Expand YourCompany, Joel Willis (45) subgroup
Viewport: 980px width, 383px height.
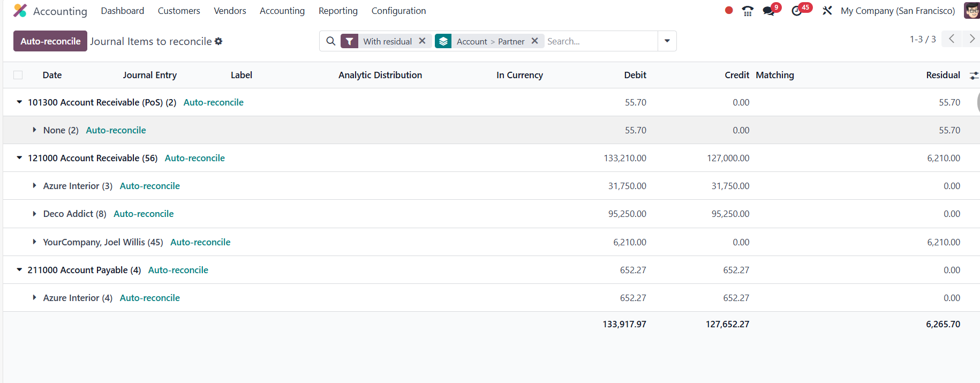[x=34, y=242]
